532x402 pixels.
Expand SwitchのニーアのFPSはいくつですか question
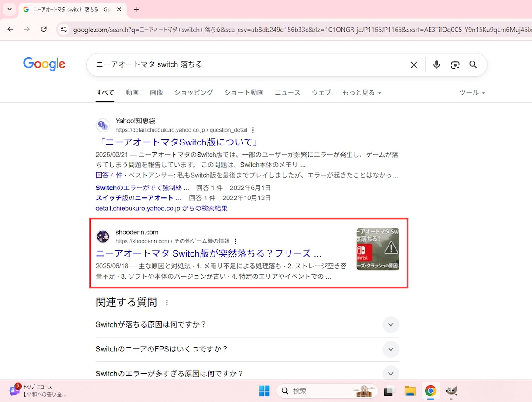click(x=247, y=349)
